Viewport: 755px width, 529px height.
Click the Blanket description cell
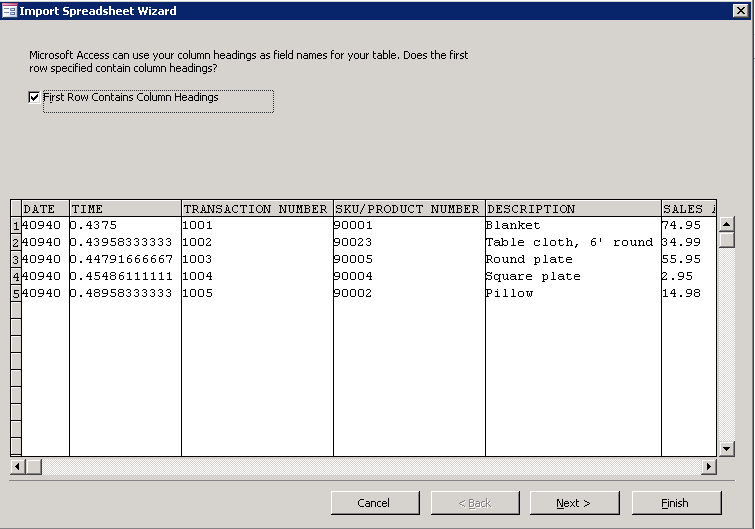573,225
